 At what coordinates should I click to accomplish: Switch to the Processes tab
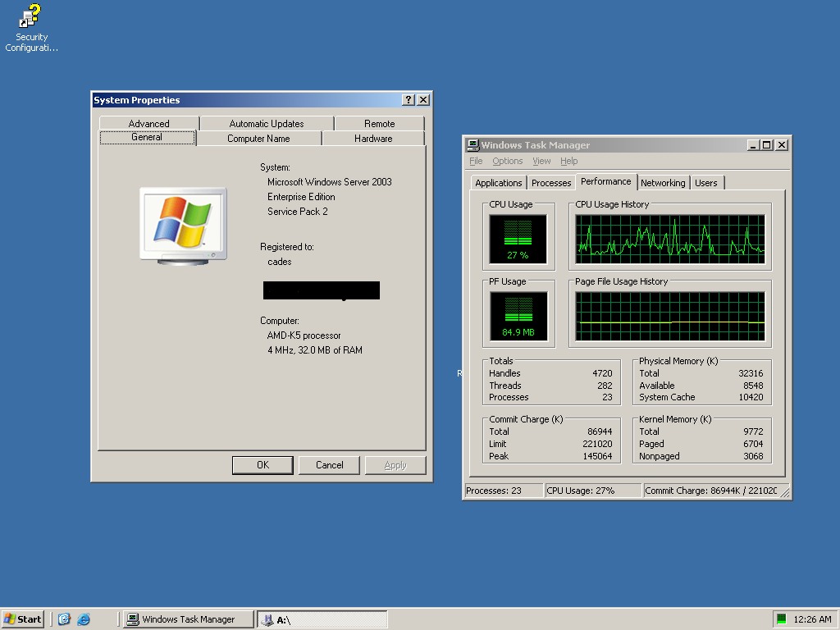pyautogui.click(x=551, y=183)
